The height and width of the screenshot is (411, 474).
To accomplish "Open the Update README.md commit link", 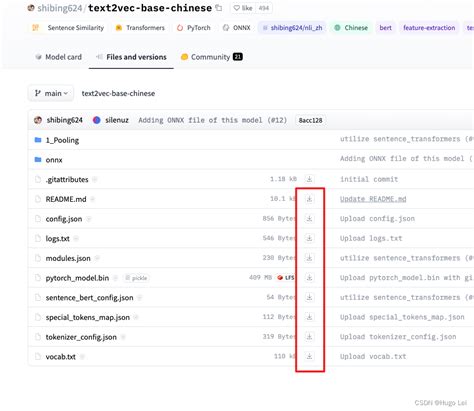I will click(x=373, y=199).
